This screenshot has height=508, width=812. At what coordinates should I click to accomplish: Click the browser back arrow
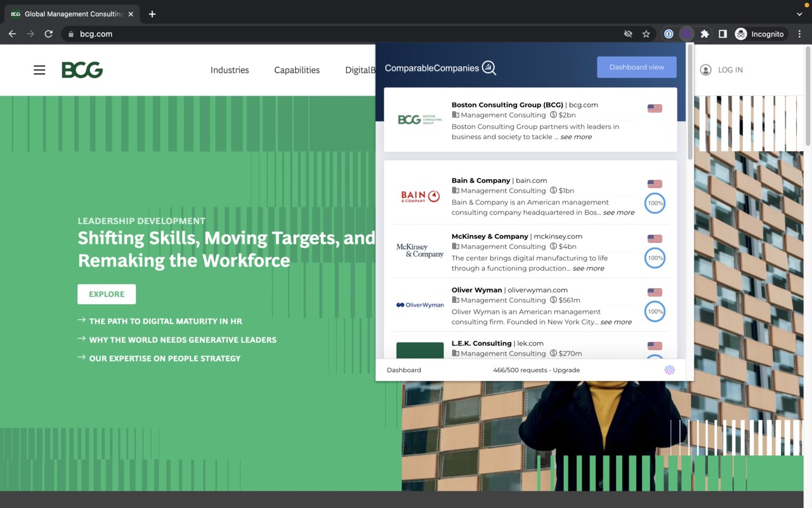click(12, 34)
